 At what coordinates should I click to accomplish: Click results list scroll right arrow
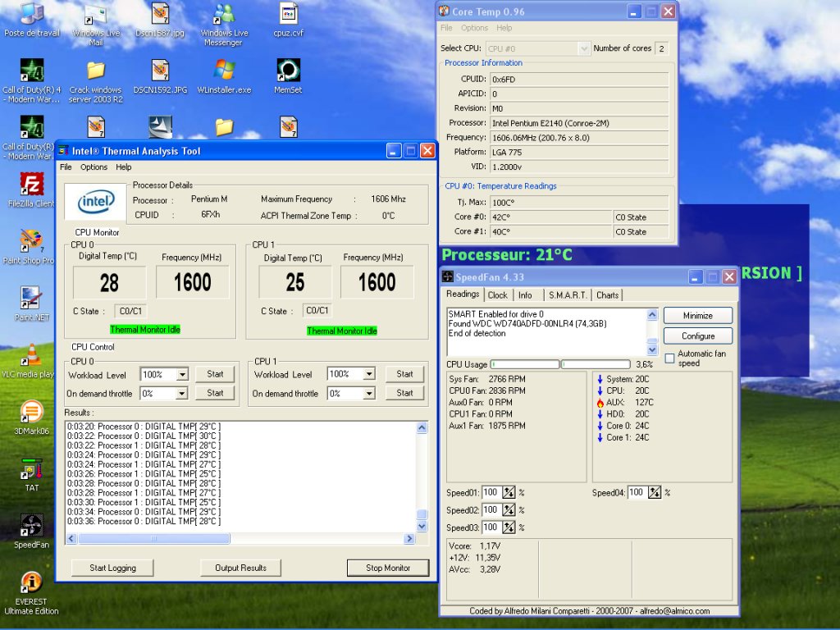[x=409, y=538]
